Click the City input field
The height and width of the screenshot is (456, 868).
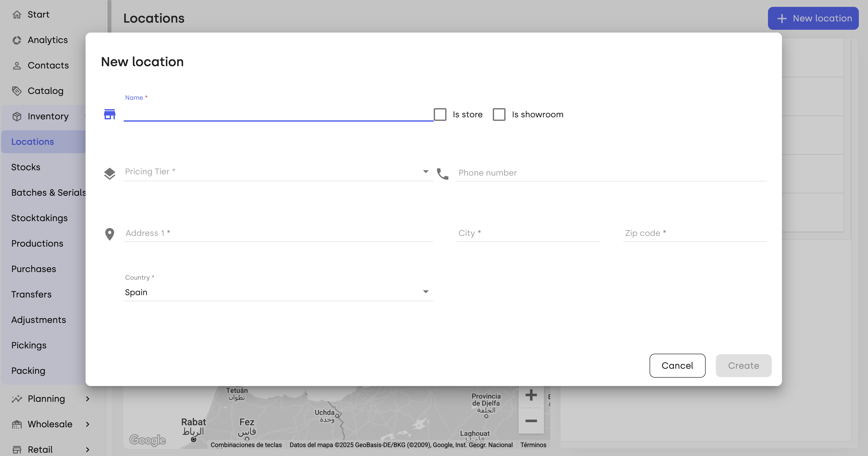[x=528, y=233]
